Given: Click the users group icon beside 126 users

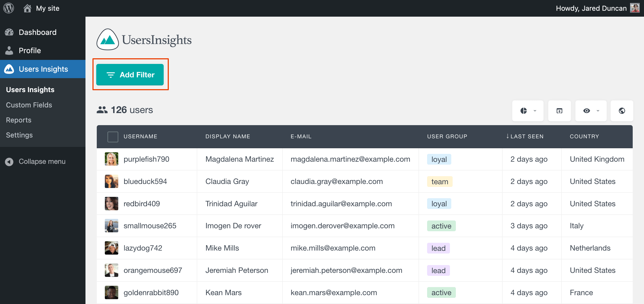Looking at the screenshot, I should coord(102,110).
